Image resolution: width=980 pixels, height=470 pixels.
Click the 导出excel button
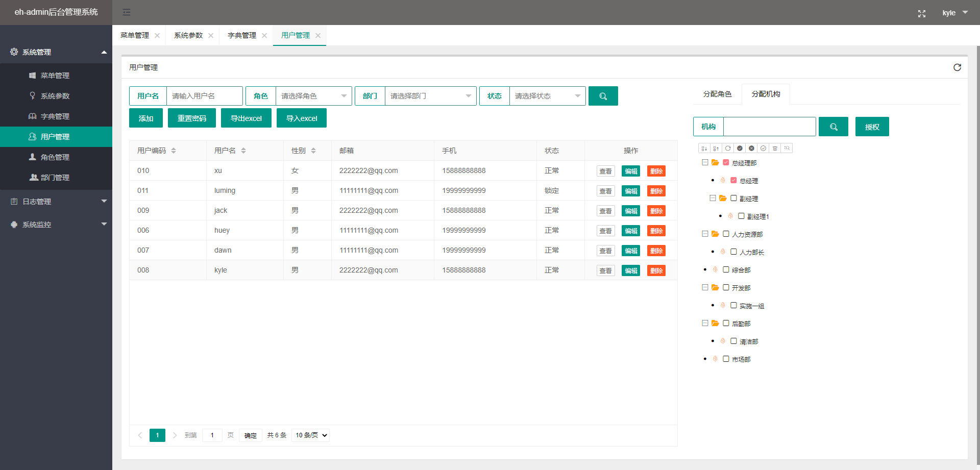(246, 118)
